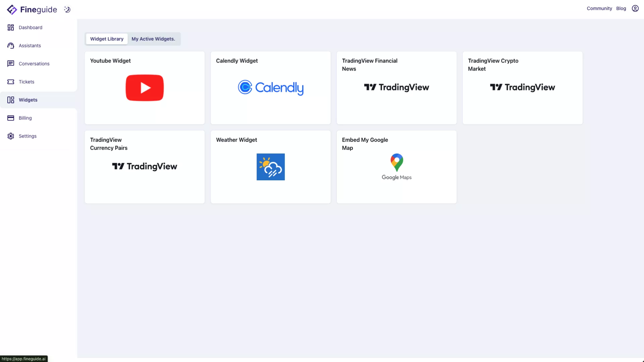
Task: Open Assistants from the sidebar
Action: point(30,46)
